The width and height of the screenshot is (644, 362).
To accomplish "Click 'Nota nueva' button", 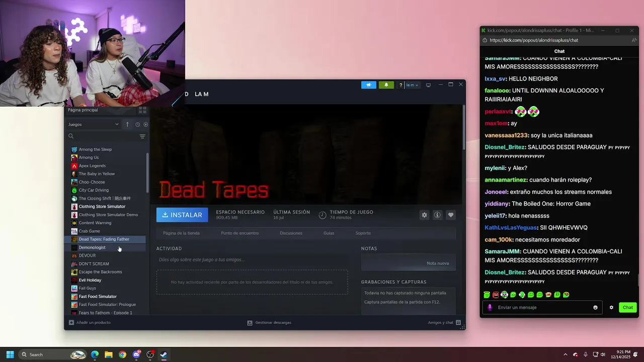I will click(x=438, y=263).
